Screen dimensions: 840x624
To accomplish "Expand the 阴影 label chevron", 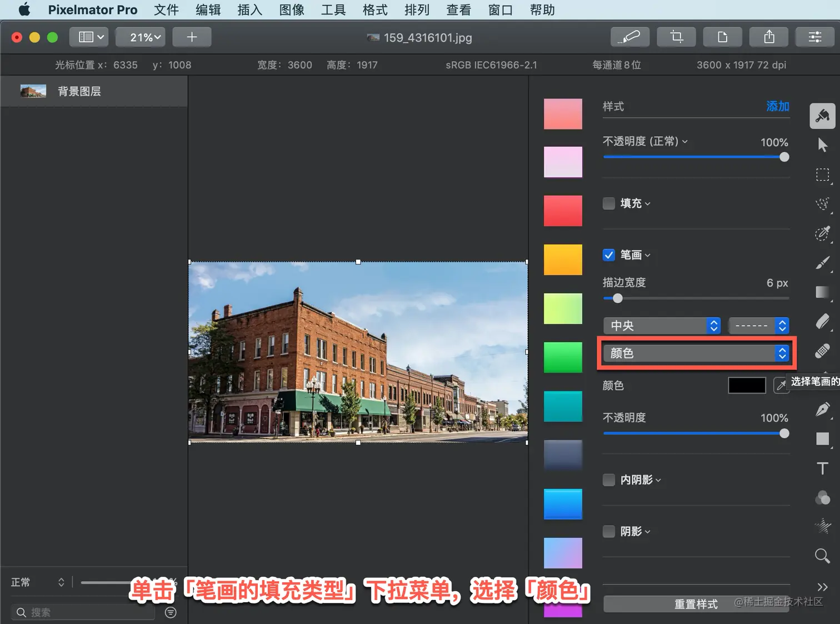I will 648,532.
